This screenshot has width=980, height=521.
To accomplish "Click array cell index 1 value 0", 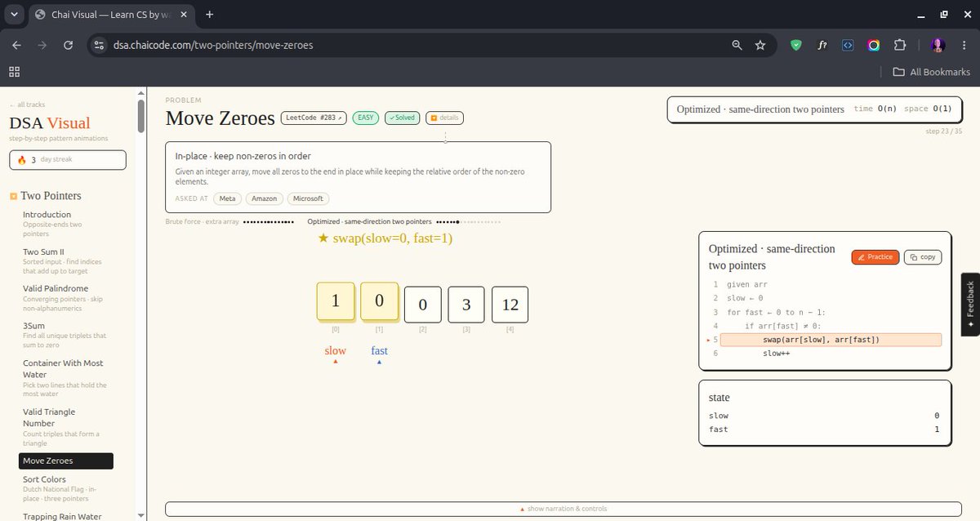I will point(379,301).
